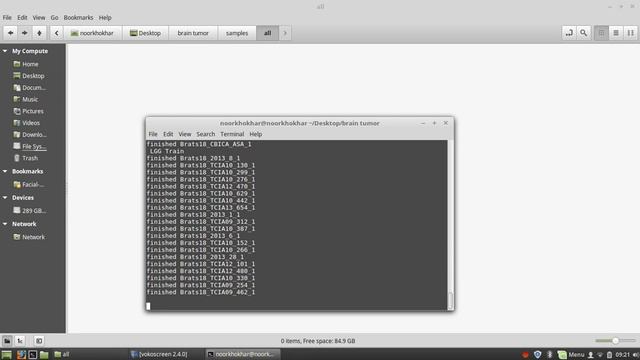Switch to compact view

pyautogui.click(x=631, y=33)
